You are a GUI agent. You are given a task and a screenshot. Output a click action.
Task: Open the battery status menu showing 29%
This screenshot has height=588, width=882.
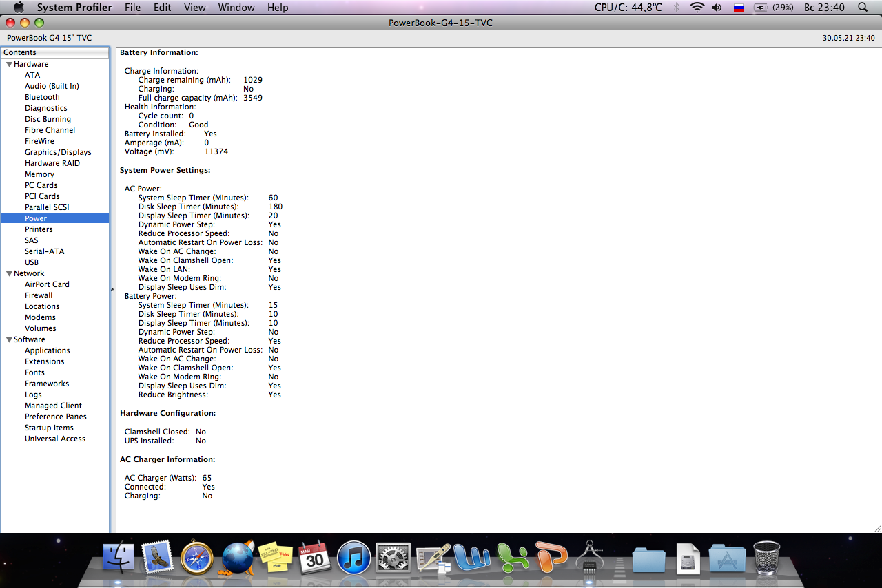pos(774,8)
